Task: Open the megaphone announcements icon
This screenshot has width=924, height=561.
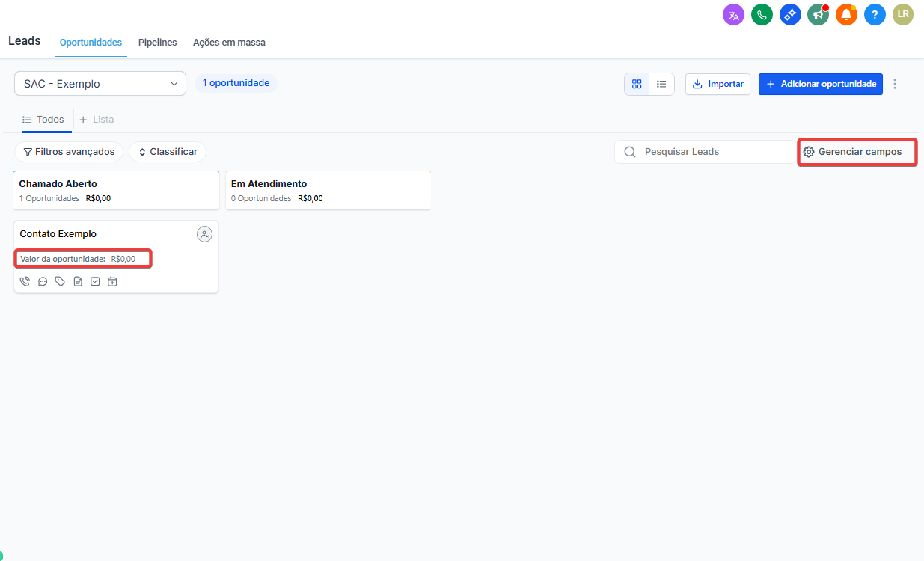Action: (x=818, y=15)
